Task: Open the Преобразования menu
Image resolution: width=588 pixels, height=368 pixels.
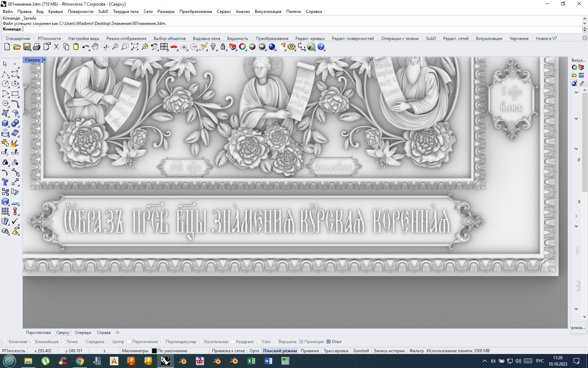Action: point(196,12)
